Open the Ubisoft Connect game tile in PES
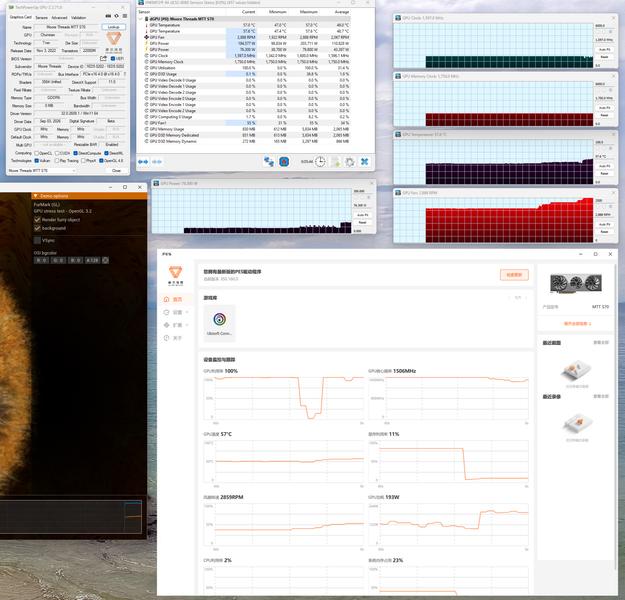Image resolution: width=625 pixels, height=600 pixels. click(219, 323)
